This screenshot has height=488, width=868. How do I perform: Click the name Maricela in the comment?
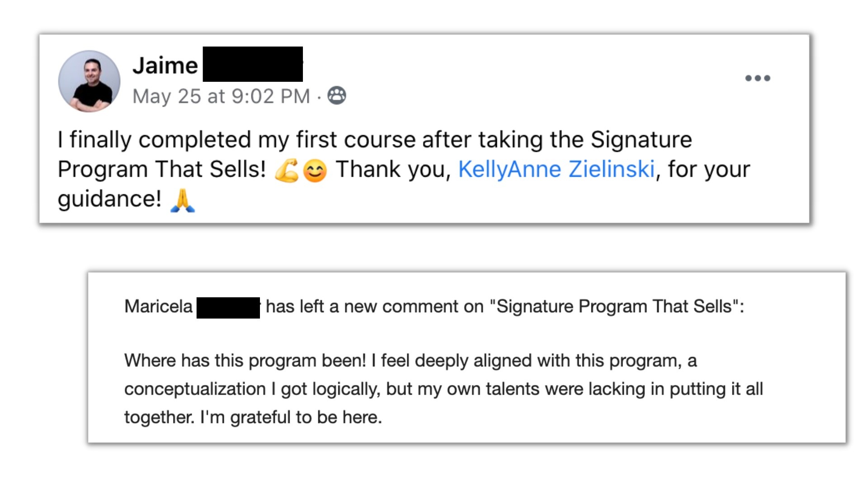158,306
